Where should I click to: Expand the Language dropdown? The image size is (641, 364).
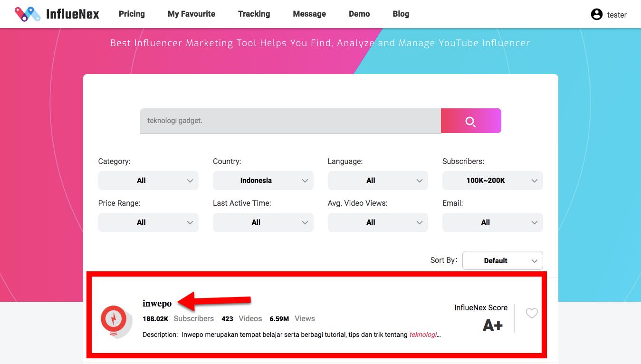click(x=378, y=181)
